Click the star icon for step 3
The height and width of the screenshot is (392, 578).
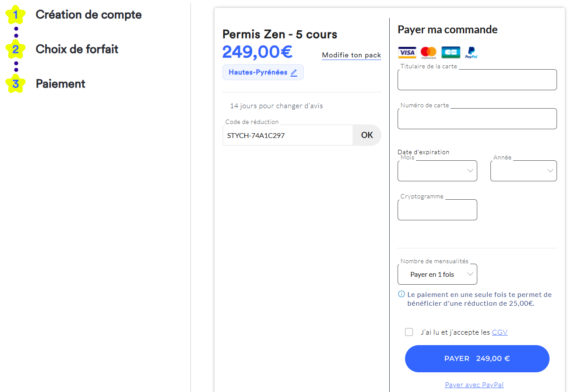(x=15, y=83)
